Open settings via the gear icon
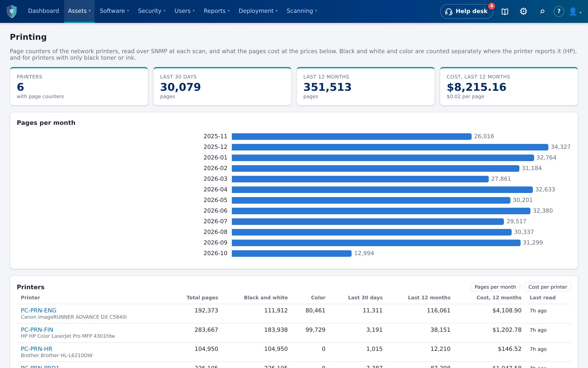This screenshot has width=588, height=368. [x=523, y=11]
